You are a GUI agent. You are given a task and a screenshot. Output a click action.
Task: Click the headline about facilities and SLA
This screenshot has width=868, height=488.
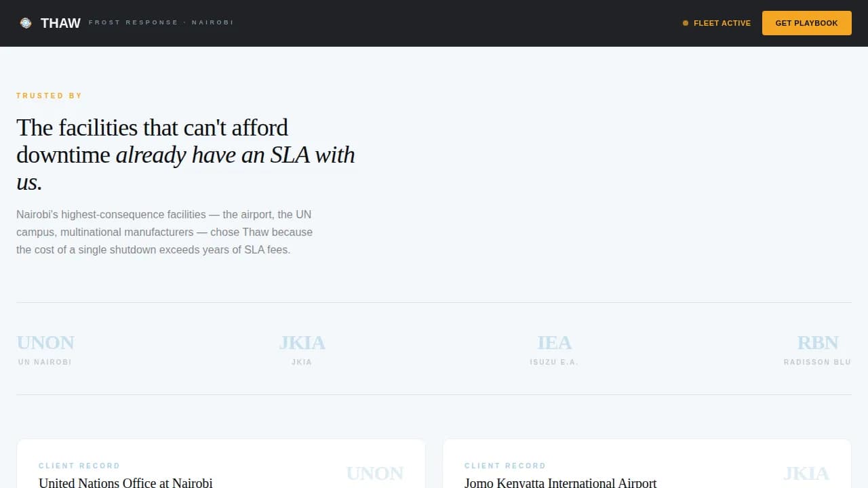186,155
